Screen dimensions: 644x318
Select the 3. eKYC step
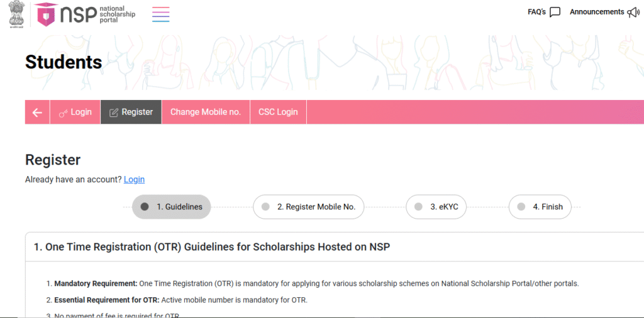435,207
